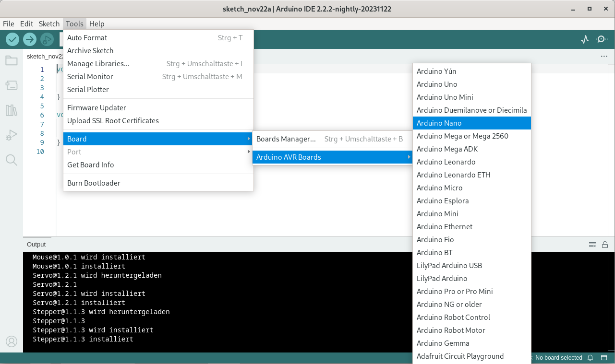Choose Arduino Fio board
Screen dimensions: 615x364
tap(472, 239)
